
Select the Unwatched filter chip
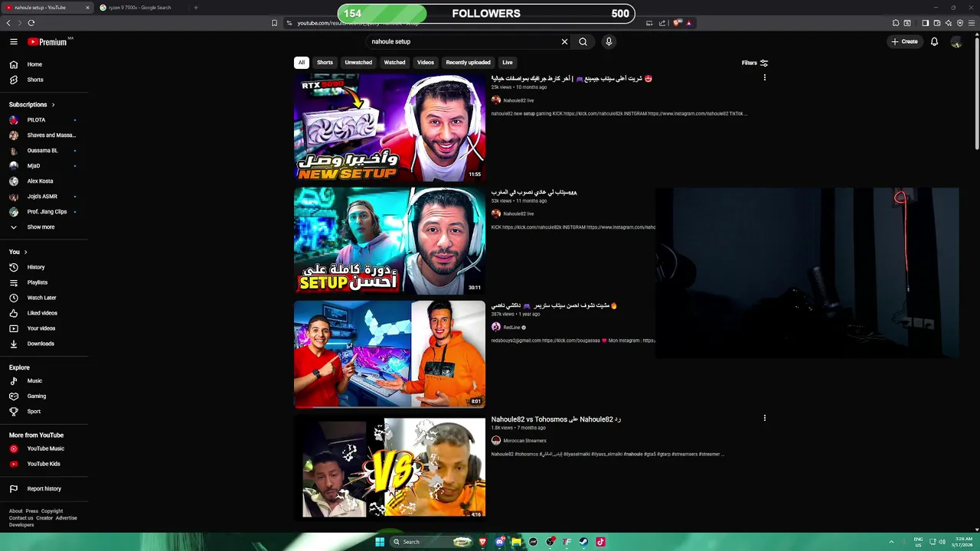(358, 63)
